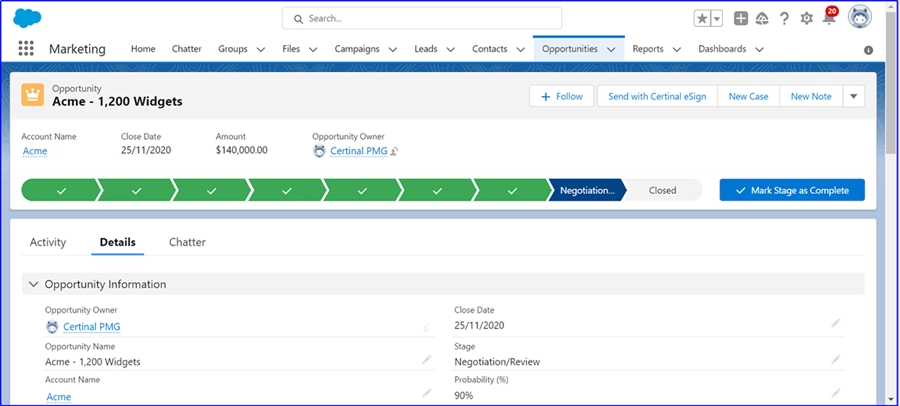The width and height of the screenshot is (900, 406).
Task: Click the New Note button
Action: [x=811, y=96]
